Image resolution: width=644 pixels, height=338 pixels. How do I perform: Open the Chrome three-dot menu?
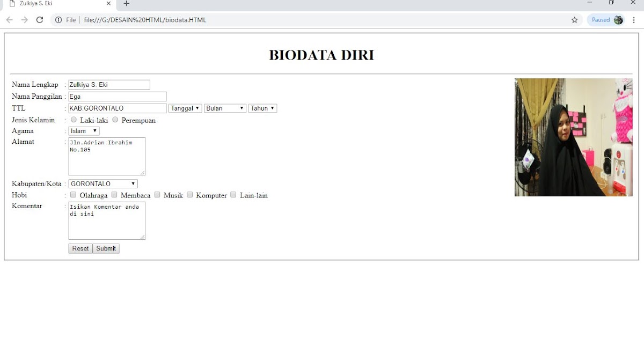(634, 20)
